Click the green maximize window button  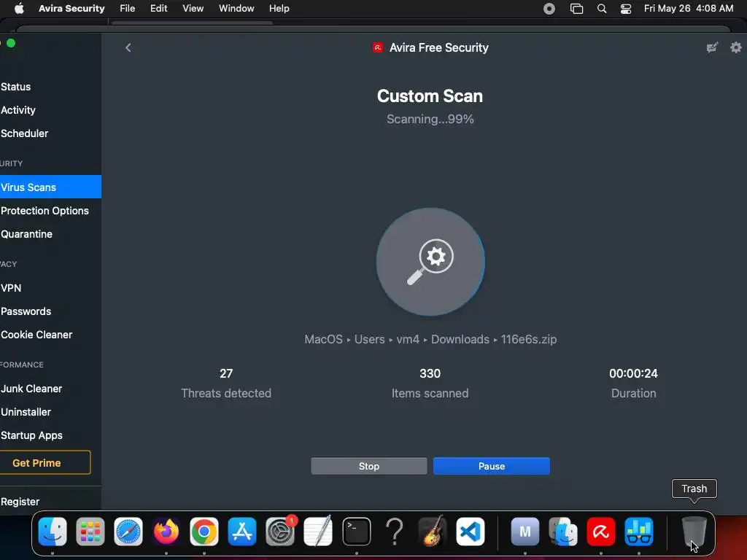pyautogui.click(x=11, y=43)
